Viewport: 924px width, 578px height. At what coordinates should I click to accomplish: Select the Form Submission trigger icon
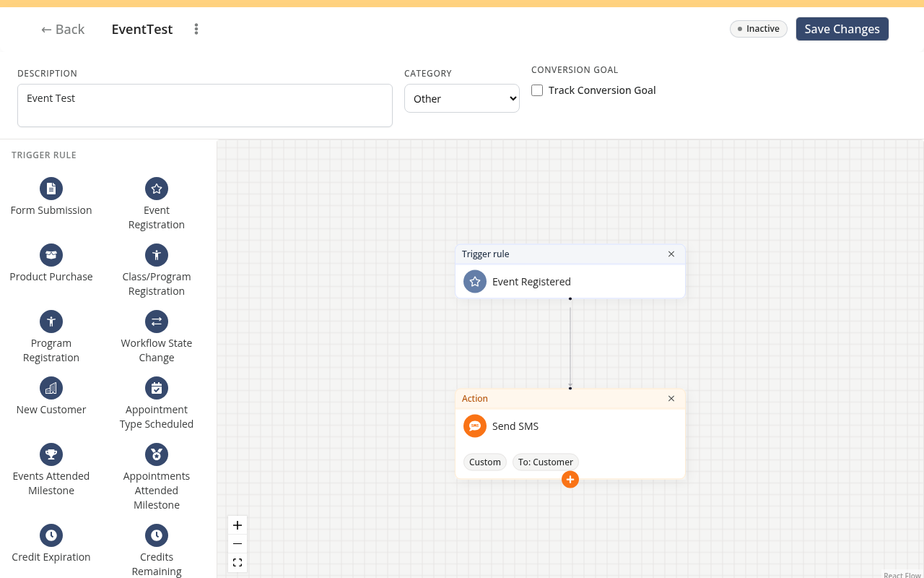[x=51, y=189]
